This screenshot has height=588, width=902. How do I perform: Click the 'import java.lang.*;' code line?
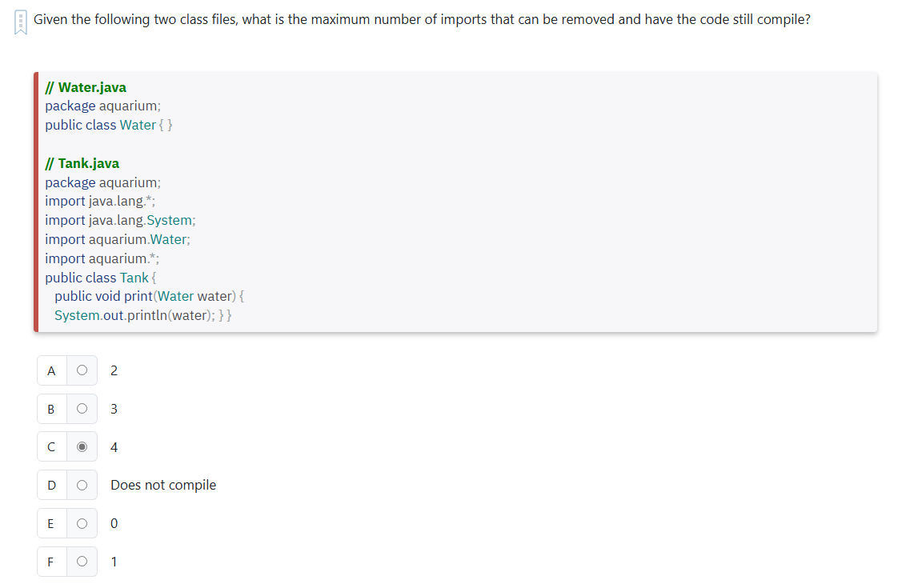tap(99, 201)
